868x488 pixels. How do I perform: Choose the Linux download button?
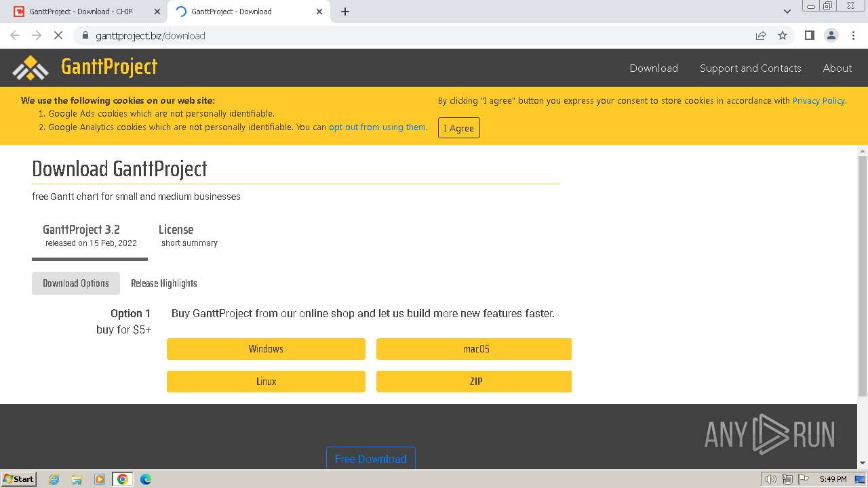coord(266,382)
